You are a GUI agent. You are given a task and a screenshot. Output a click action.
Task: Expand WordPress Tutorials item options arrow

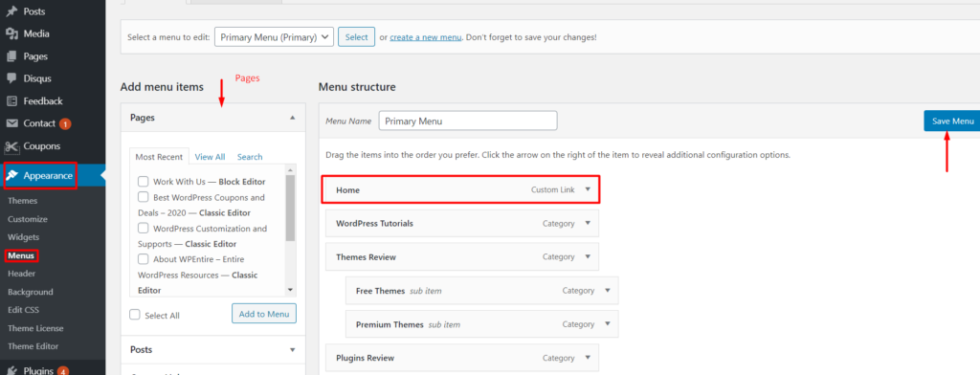(x=588, y=223)
